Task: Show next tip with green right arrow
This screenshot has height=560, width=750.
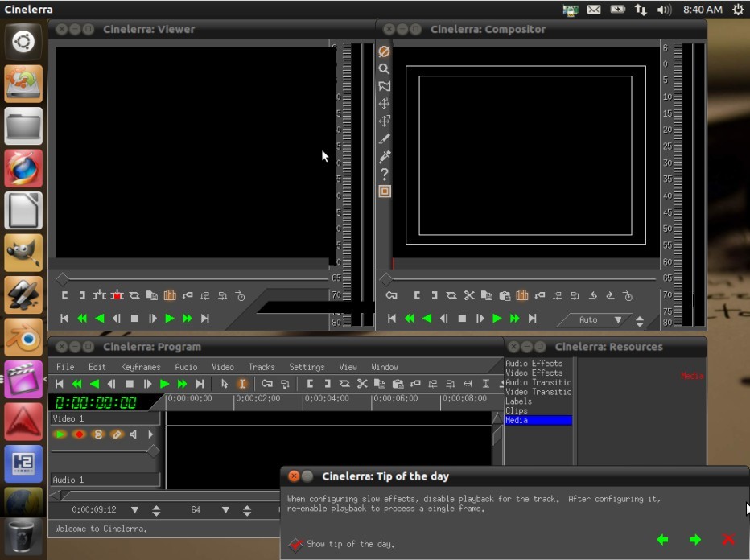Action: coord(695,539)
